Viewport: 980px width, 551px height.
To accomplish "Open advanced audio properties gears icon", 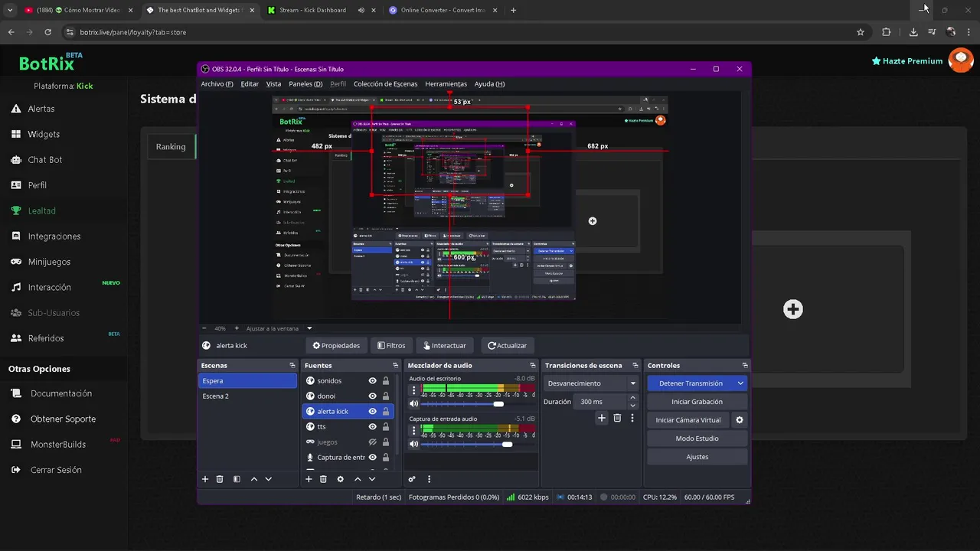I will 412,479.
